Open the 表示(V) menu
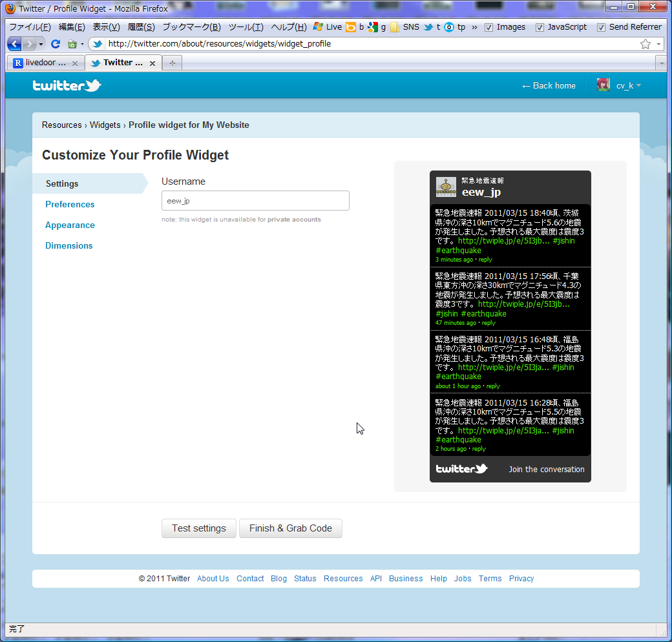672x642 pixels. point(106,27)
